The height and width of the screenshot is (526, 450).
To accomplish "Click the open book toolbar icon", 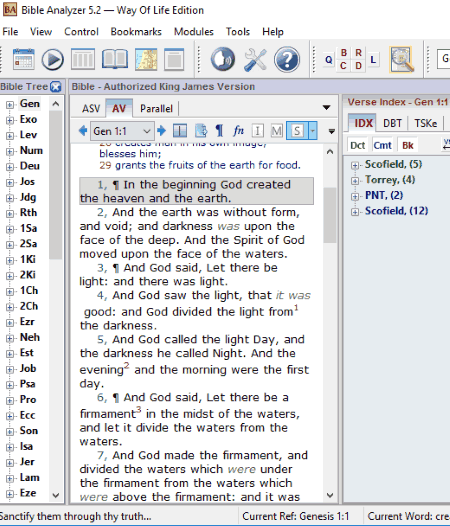I will 115,59.
